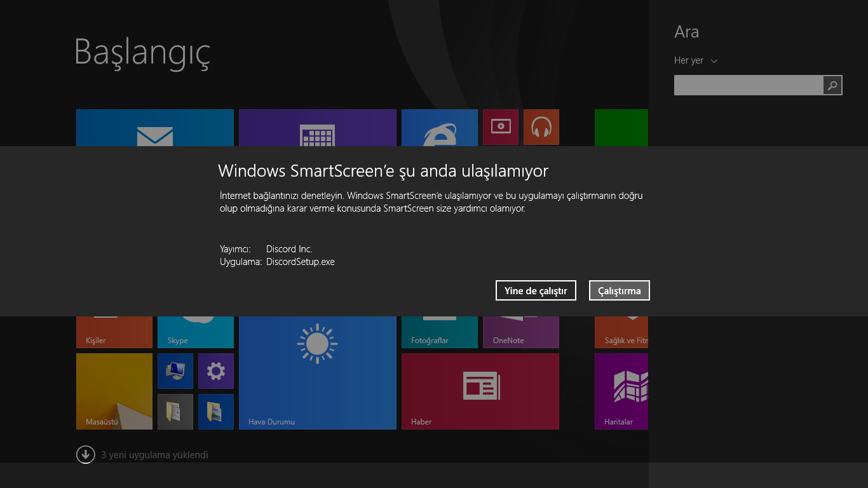Launch the OneNote tile
Image resolution: width=868 pixels, height=488 pixels.
tap(521, 332)
